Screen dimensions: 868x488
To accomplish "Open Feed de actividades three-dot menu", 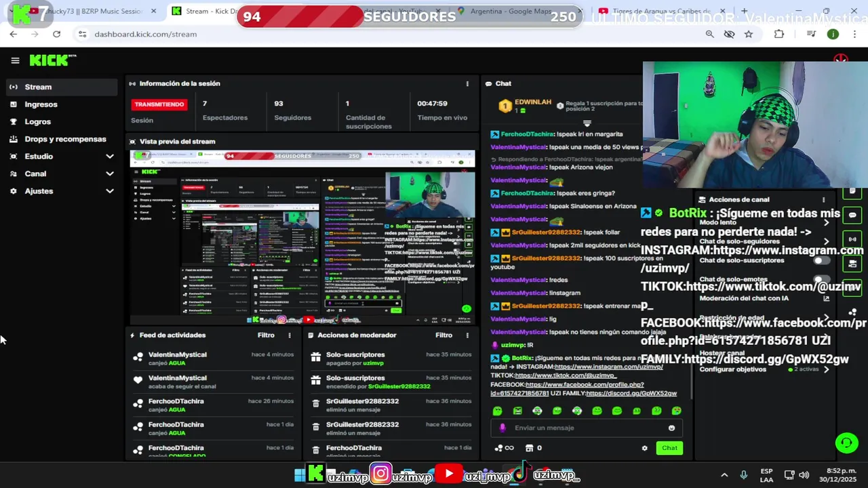I will coord(290,335).
